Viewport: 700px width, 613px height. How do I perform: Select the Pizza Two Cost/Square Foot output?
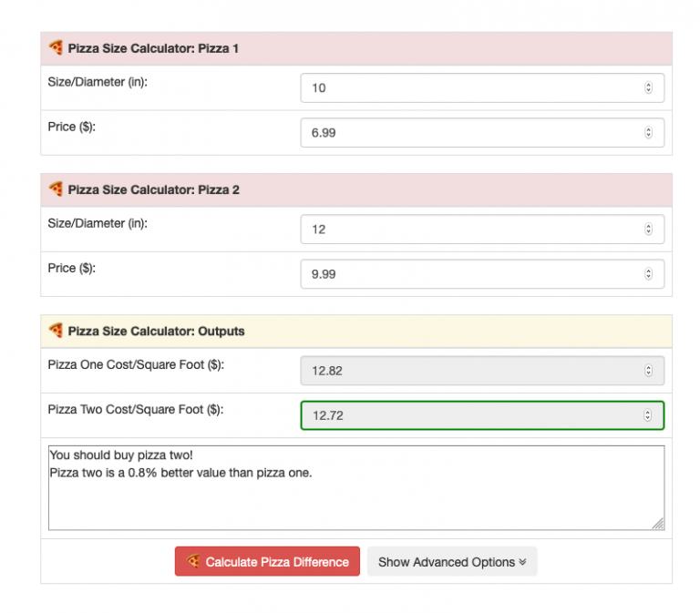pos(474,415)
